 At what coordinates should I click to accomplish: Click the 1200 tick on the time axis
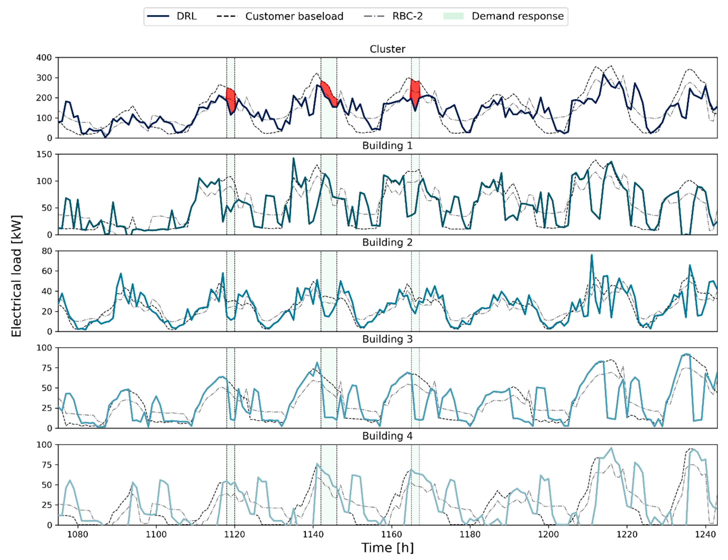tap(548, 534)
